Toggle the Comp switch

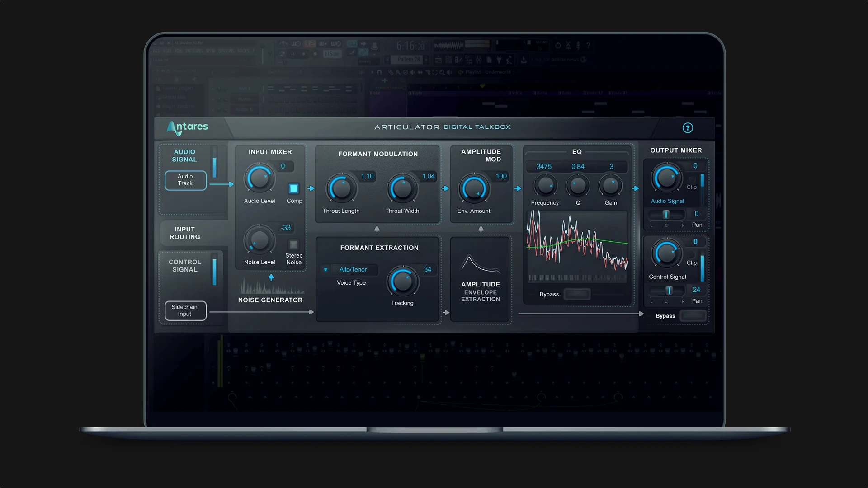[293, 188]
